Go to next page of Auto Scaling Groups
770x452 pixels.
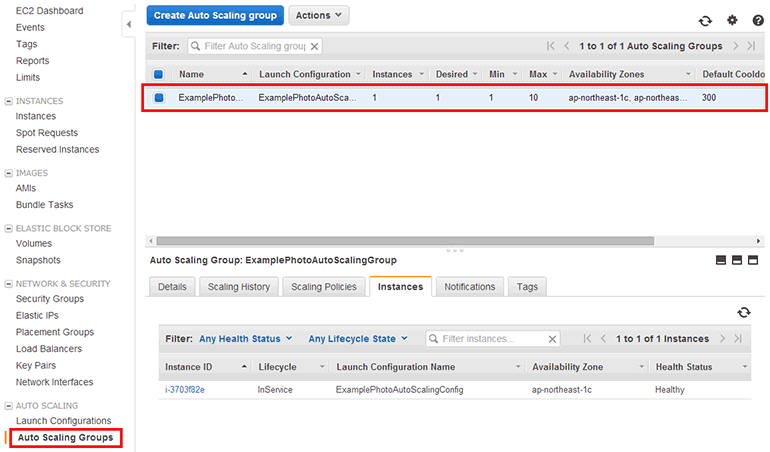tap(736, 46)
